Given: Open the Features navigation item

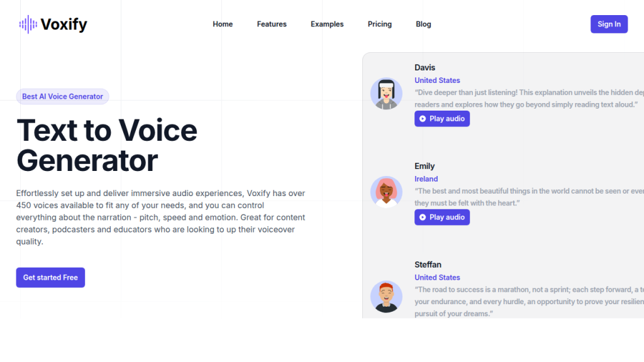Looking at the screenshot, I should coord(272,24).
